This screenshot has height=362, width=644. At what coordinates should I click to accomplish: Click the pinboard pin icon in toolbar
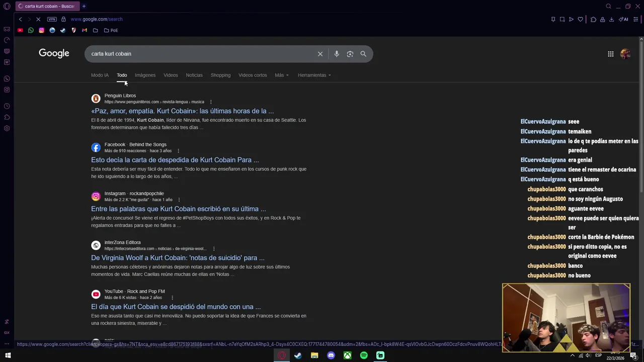553,19
